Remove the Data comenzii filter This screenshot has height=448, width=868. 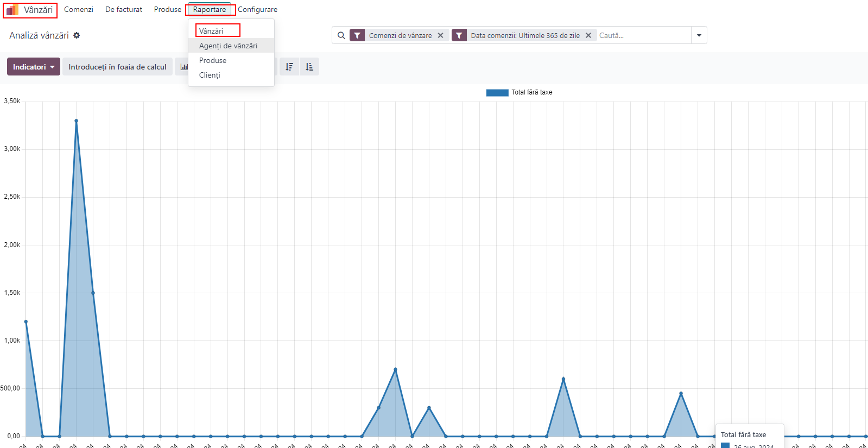588,35
